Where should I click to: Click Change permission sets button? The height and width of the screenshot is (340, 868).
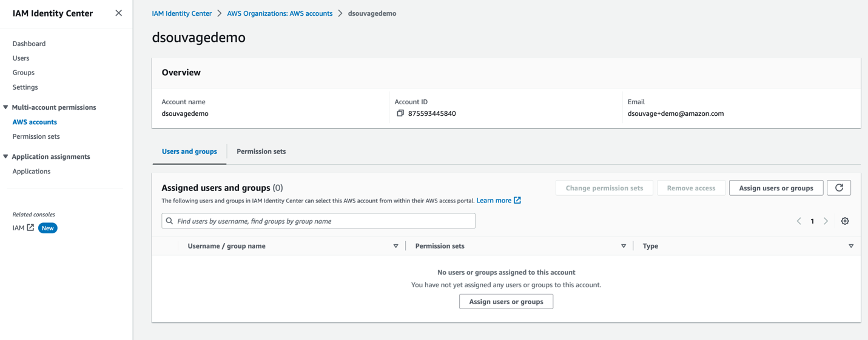coord(604,188)
